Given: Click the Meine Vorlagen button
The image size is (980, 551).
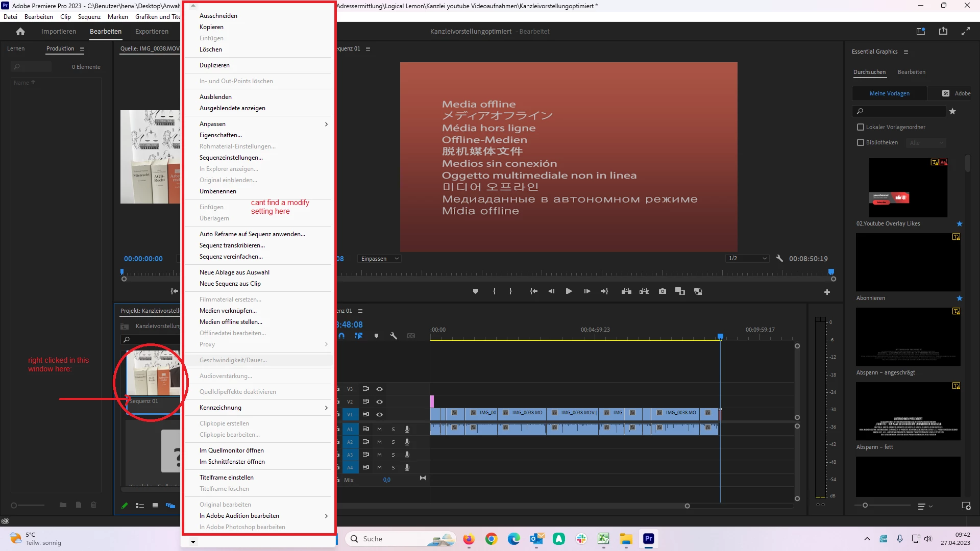Looking at the screenshot, I should [889, 93].
